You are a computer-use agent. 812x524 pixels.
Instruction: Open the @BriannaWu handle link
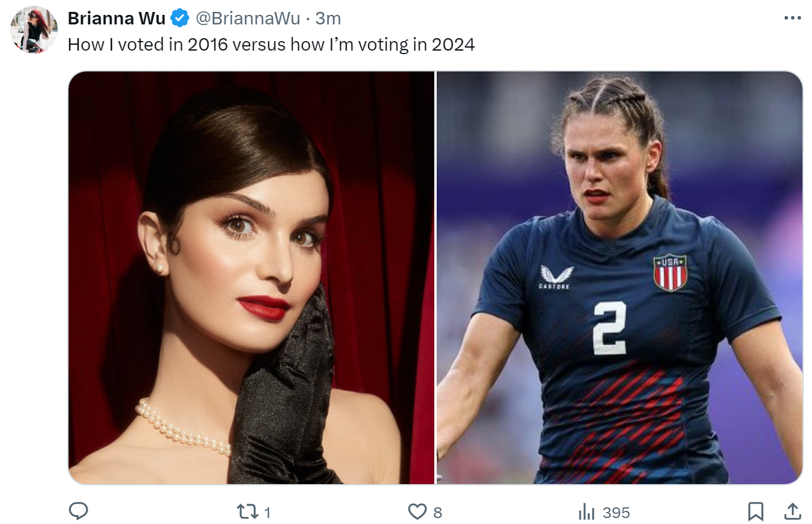click(248, 18)
